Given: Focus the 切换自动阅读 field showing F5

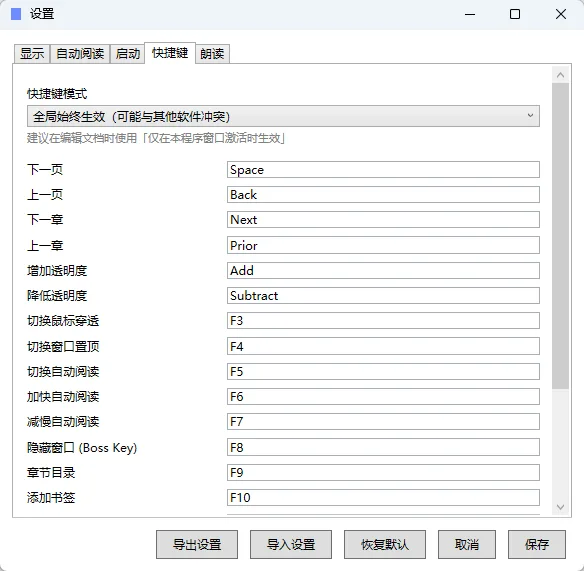Looking at the screenshot, I should (x=383, y=372).
